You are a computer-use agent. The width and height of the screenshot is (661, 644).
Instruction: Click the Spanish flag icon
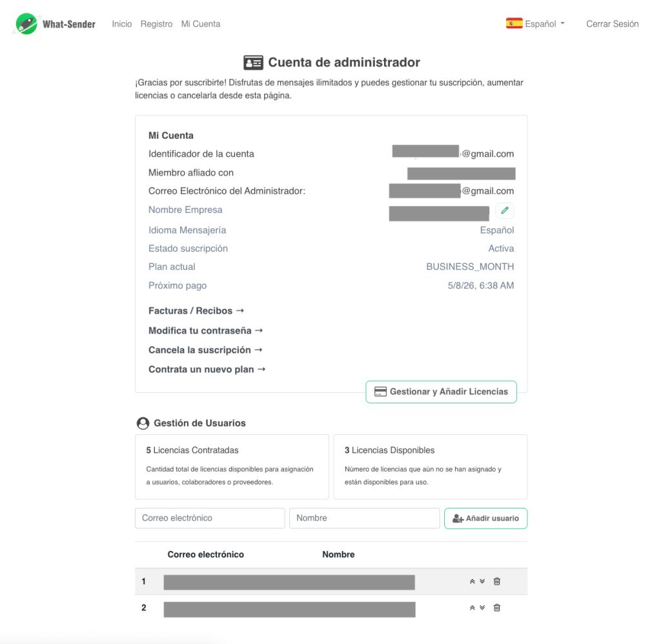514,24
